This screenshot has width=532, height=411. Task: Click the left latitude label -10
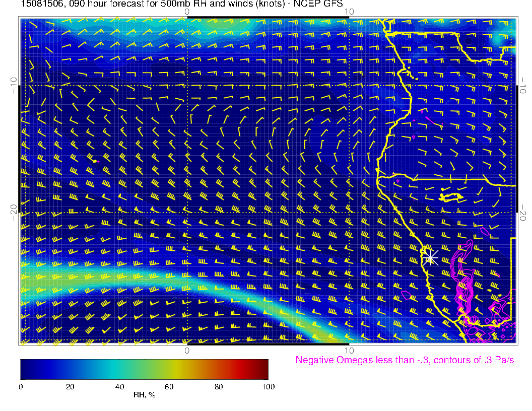14,85
